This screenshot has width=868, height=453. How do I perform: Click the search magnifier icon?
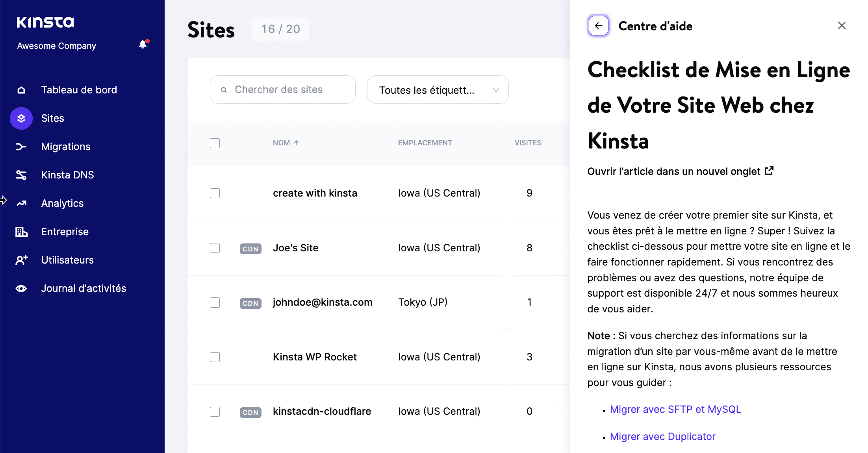(224, 90)
